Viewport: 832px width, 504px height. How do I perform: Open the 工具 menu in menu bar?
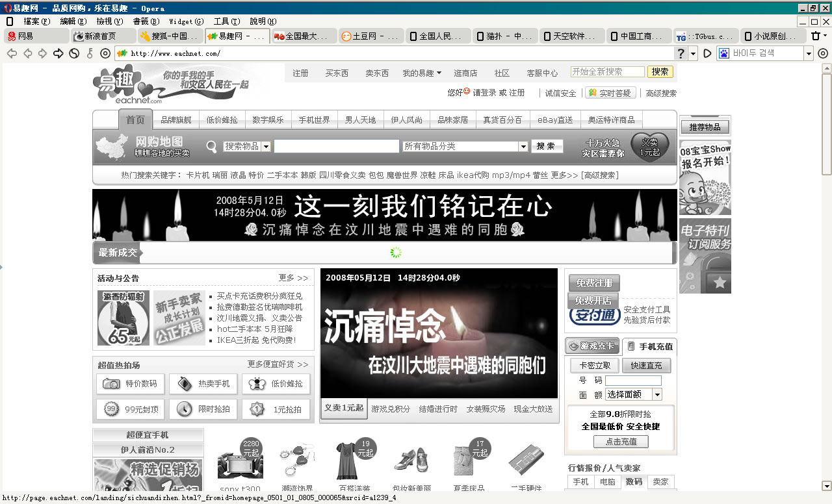226,21
